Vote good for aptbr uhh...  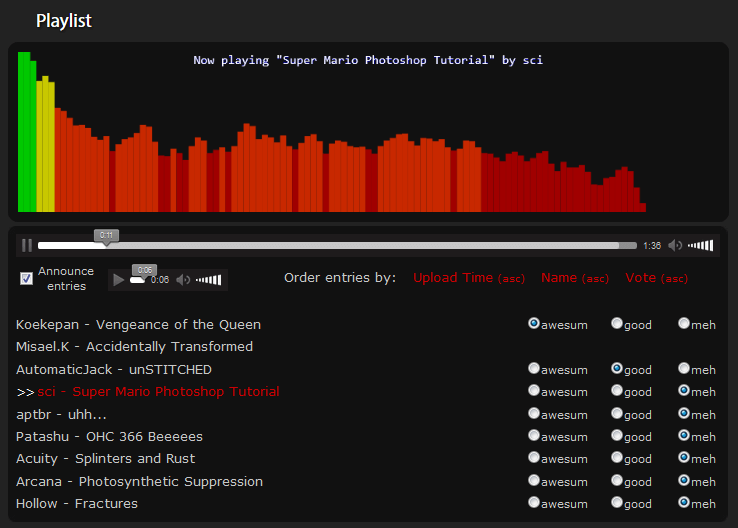(x=617, y=413)
